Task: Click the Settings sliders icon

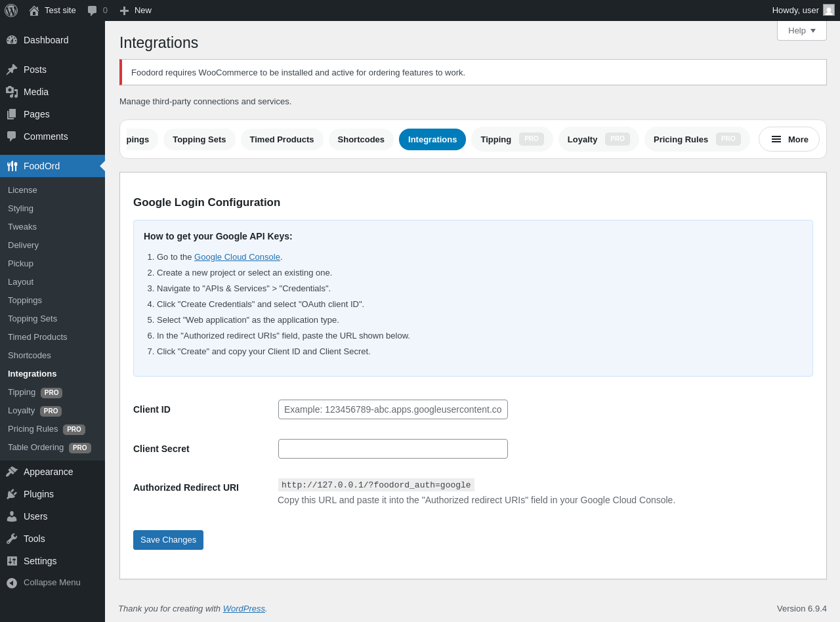Action: click(12, 561)
